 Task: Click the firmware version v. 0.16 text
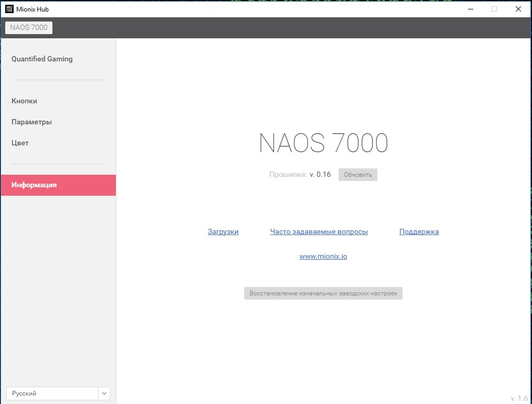point(320,175)
